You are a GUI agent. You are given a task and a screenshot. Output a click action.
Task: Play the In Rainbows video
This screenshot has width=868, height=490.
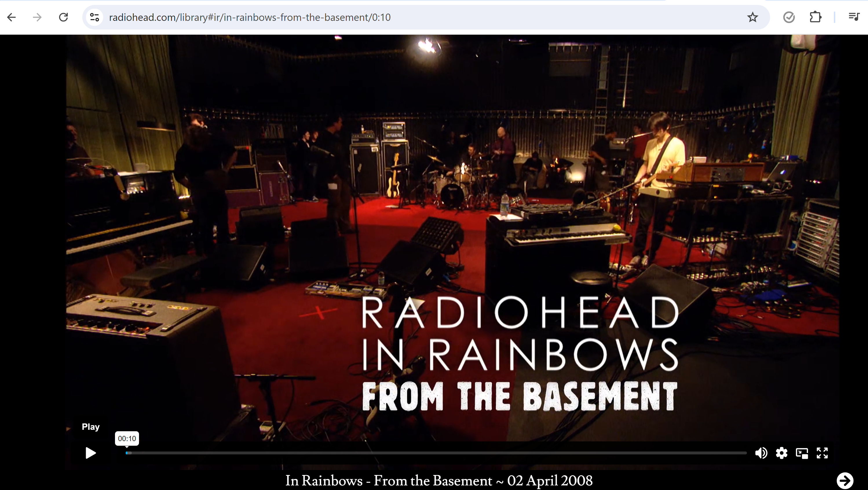tap(90, 453)
